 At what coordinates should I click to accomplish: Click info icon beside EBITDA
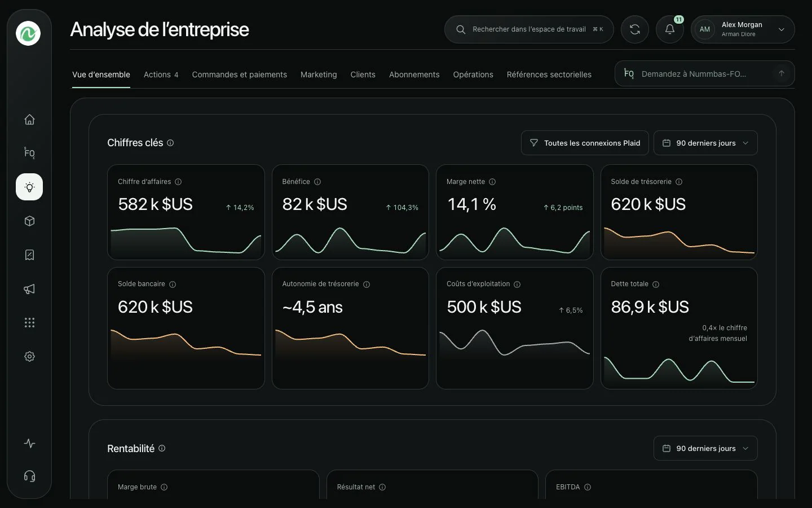(588, 487)
